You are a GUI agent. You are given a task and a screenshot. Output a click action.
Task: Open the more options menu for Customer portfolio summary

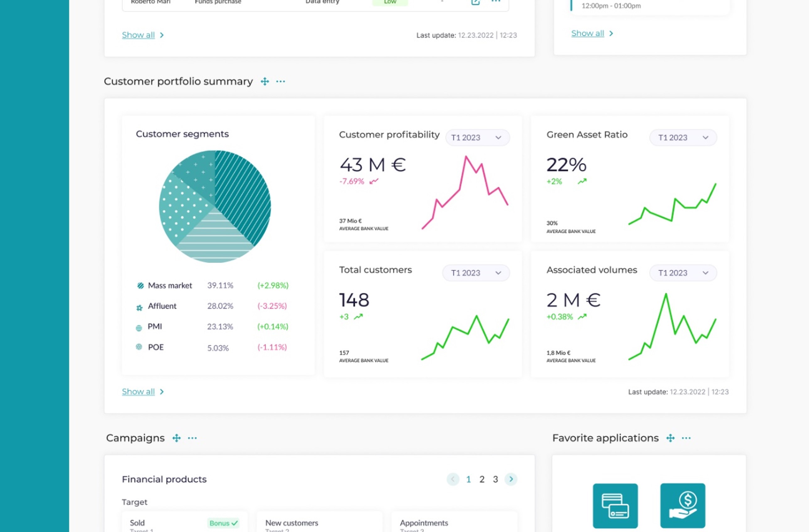tap(280, 82)
